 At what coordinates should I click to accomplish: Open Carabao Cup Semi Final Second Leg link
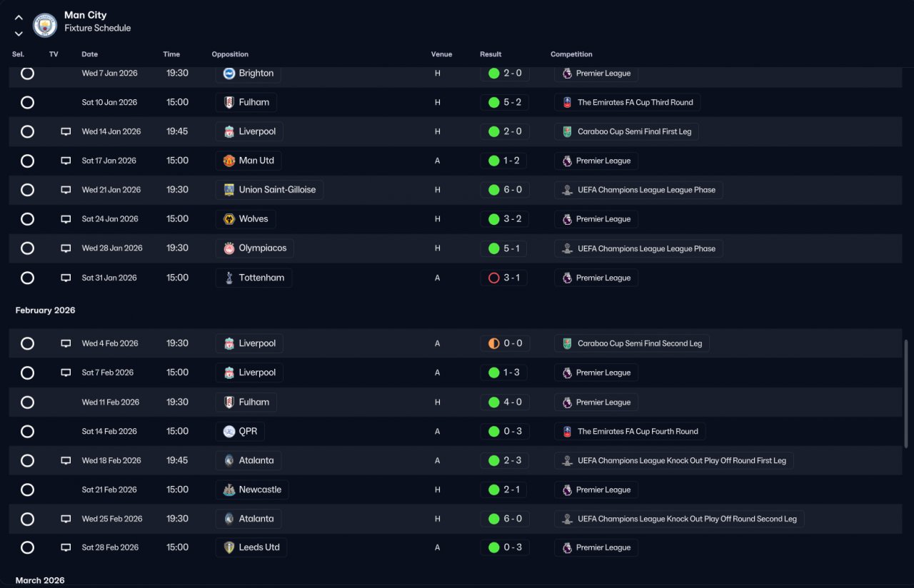tap(639, 343)
